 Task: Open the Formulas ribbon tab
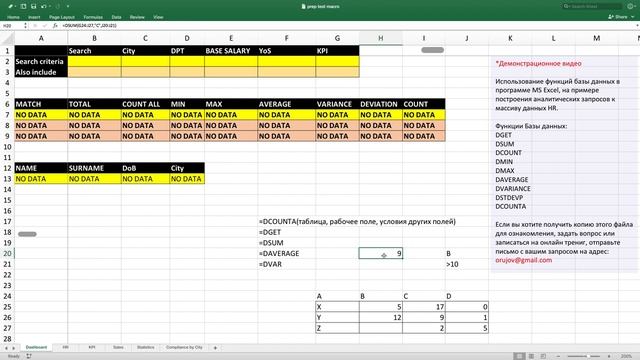point(93,17)
